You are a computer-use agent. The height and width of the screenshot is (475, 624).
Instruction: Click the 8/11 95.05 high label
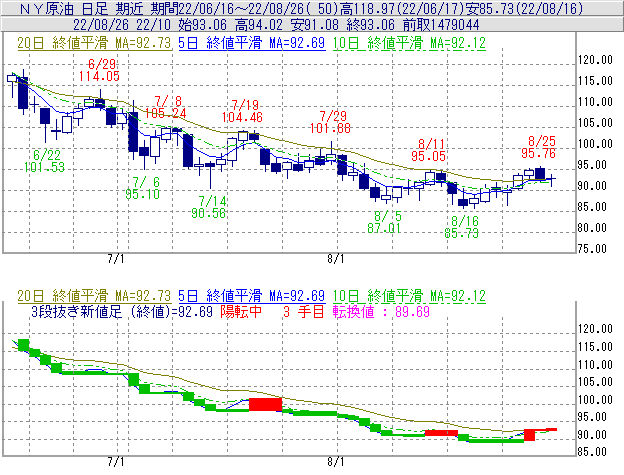[428, 150]
